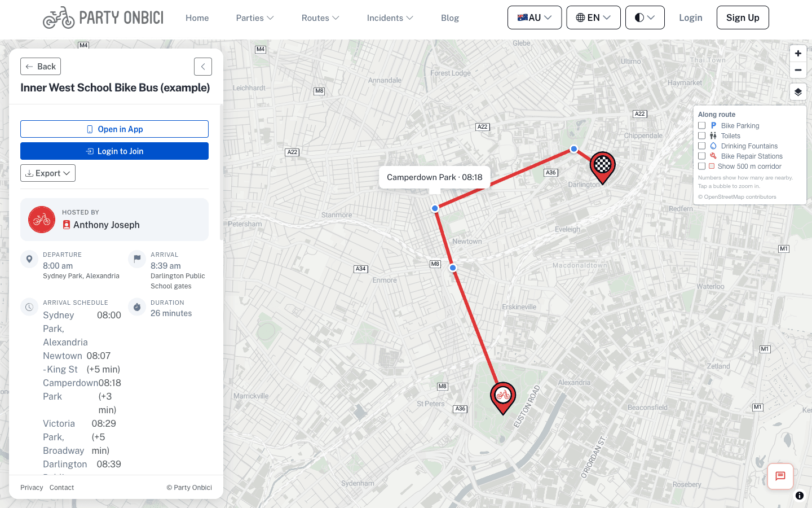Image resolution: width=812 pixels, height=508 pixels.
Task: Select Camperdown Park schedule stop
Action: coord(82,396)
